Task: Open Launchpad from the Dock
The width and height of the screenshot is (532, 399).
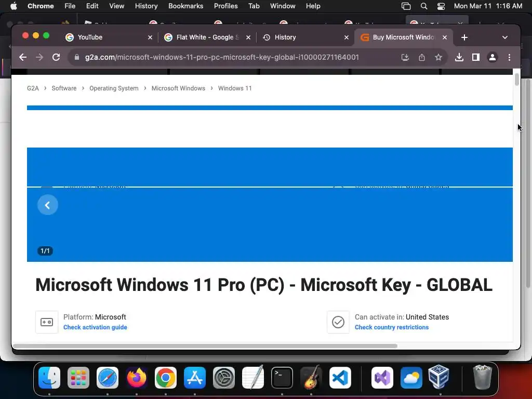Action: pos(78,378)
